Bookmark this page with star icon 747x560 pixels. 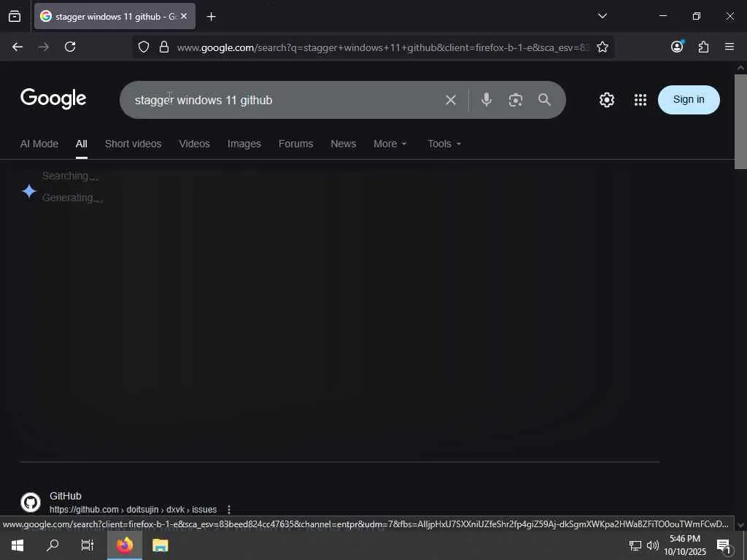click(x=602, y=47)
